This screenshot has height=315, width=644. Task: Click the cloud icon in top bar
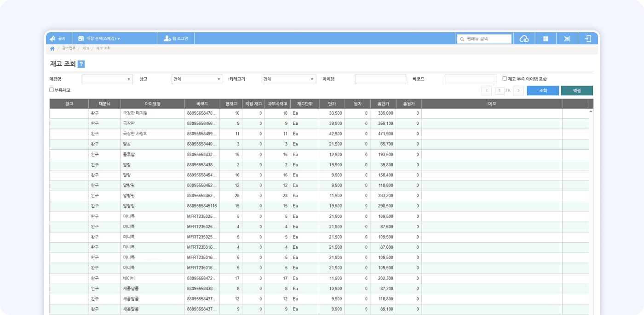click(x=524, y=39)
